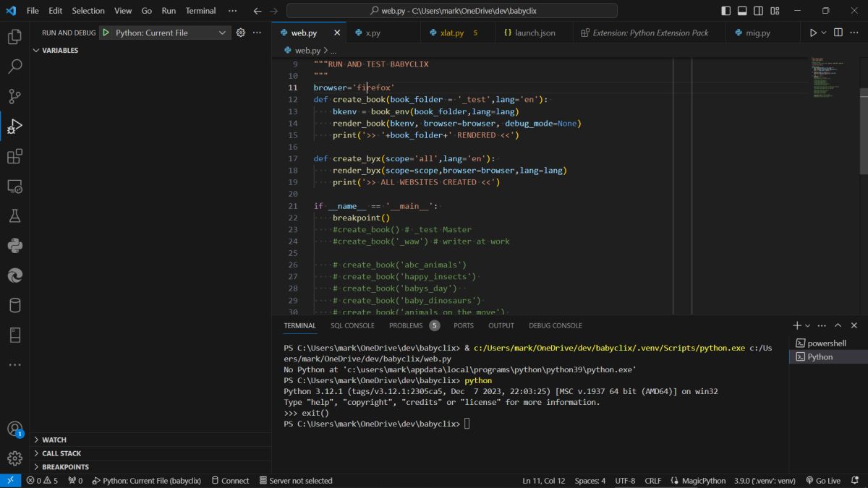
Task: Open the Extensions view icon
Action: 14,156
